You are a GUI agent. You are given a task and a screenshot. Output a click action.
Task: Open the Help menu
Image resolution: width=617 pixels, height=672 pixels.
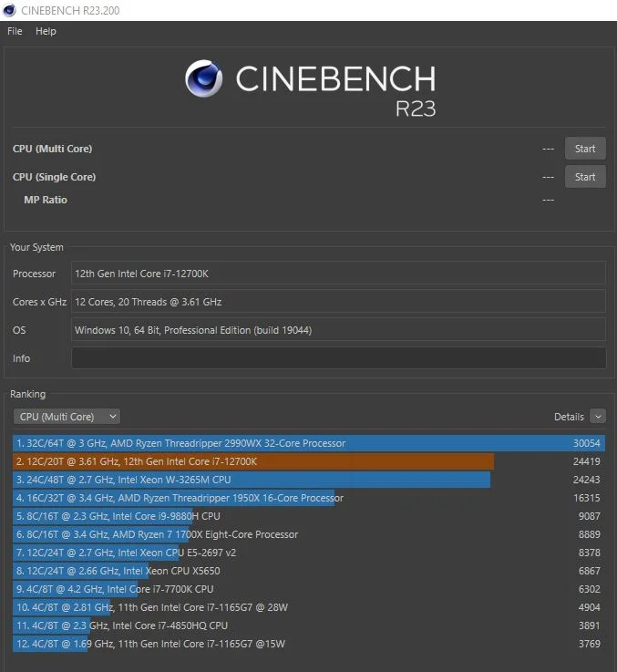point(46,31)
